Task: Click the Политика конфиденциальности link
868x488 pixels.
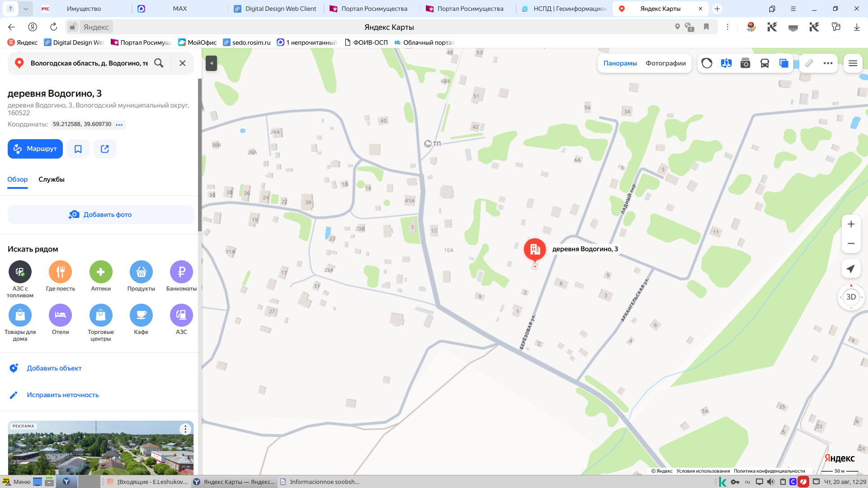Action: [x=769, y=471]
